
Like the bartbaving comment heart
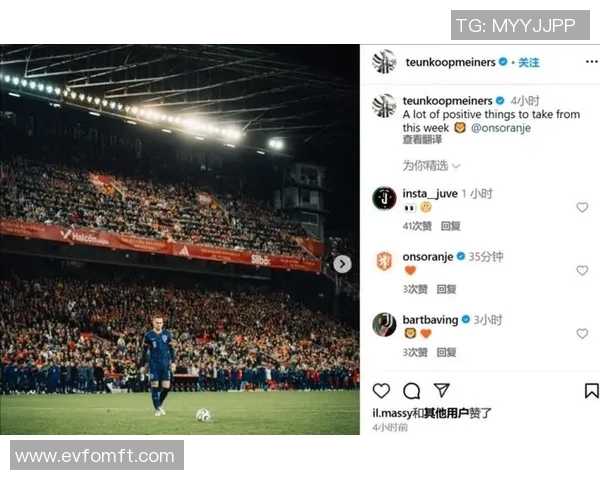pos(582,334)
